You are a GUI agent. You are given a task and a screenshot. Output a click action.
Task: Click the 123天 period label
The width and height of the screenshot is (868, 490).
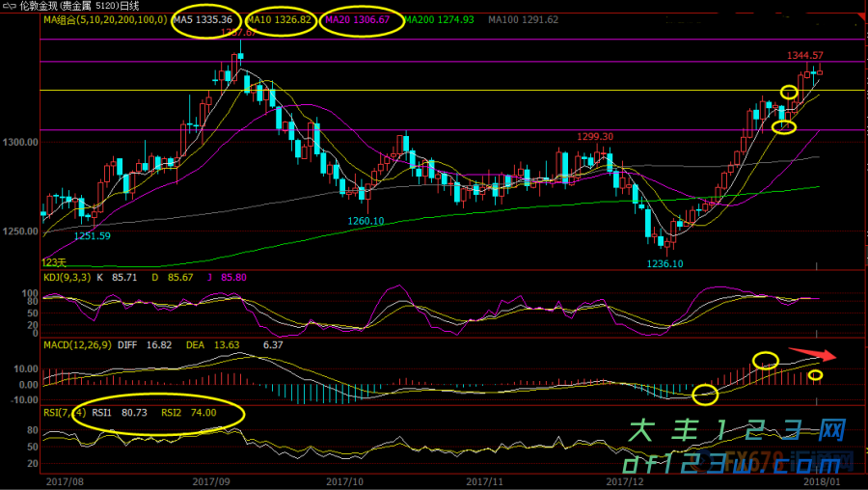[x=54, y=262]
